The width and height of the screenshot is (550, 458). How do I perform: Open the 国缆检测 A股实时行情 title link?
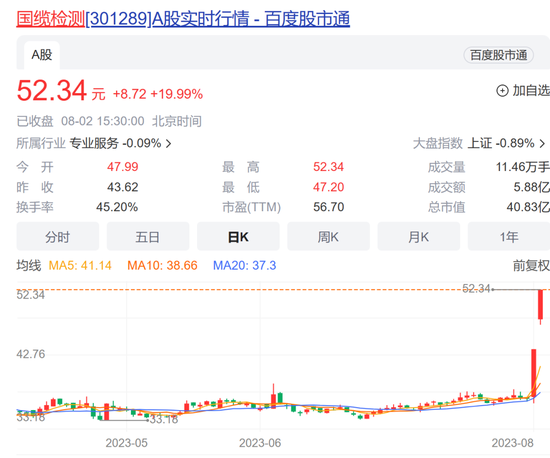183,19
